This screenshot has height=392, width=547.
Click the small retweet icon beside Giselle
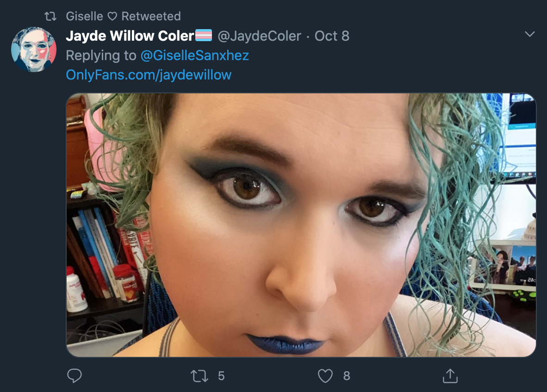coord(50,16)
